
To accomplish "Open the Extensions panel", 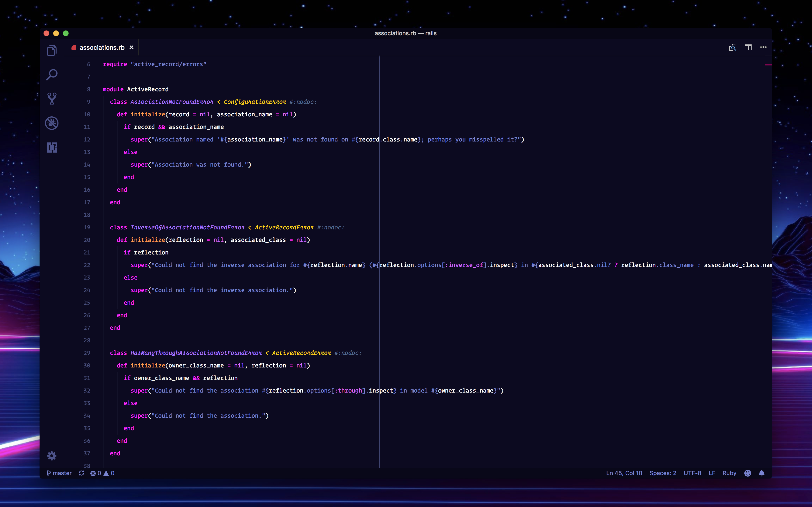I will click(x=52, y=147).
